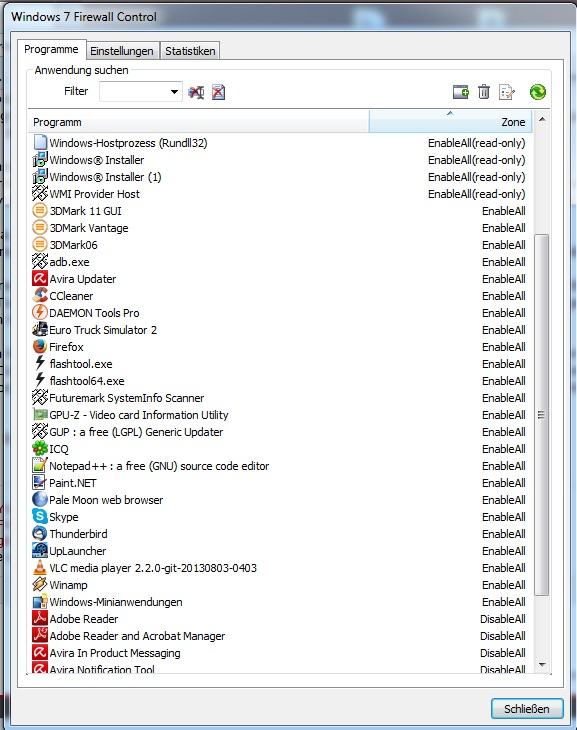577x730 pixels.
Task: Click the trash can delete icon
Action: pyautogui.click(x=484, y=92)
